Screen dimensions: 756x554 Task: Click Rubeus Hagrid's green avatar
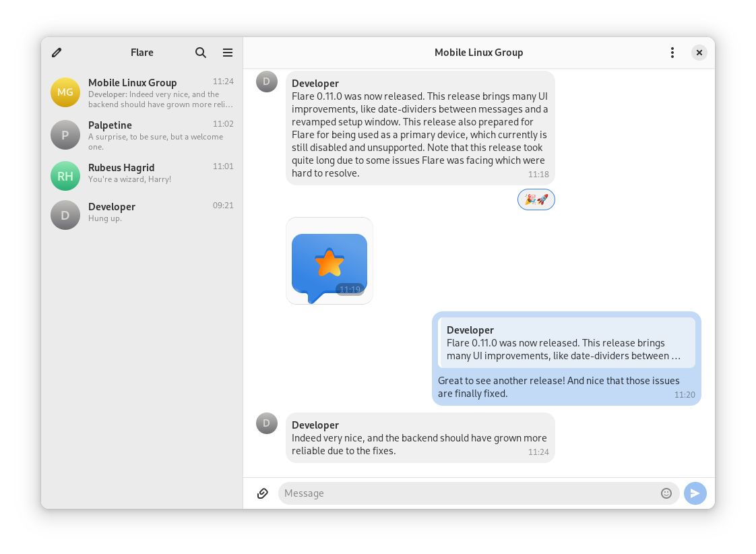(65, 176)
